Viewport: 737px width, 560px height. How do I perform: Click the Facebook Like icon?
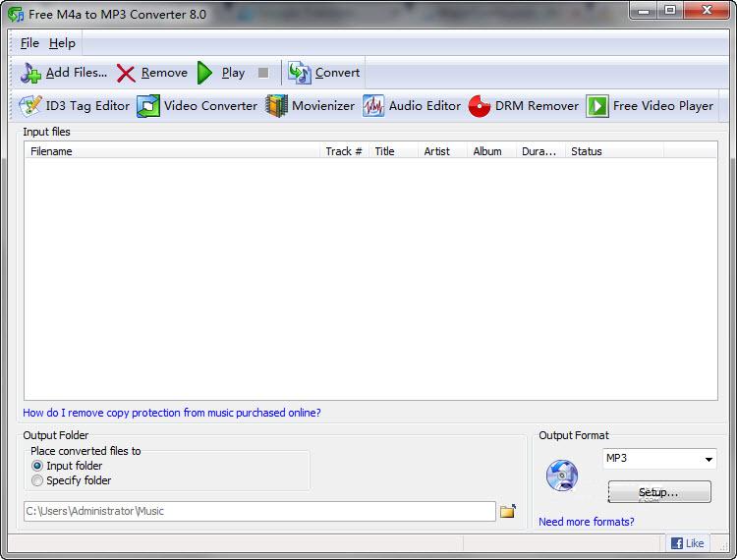click(x=677, y=543)
